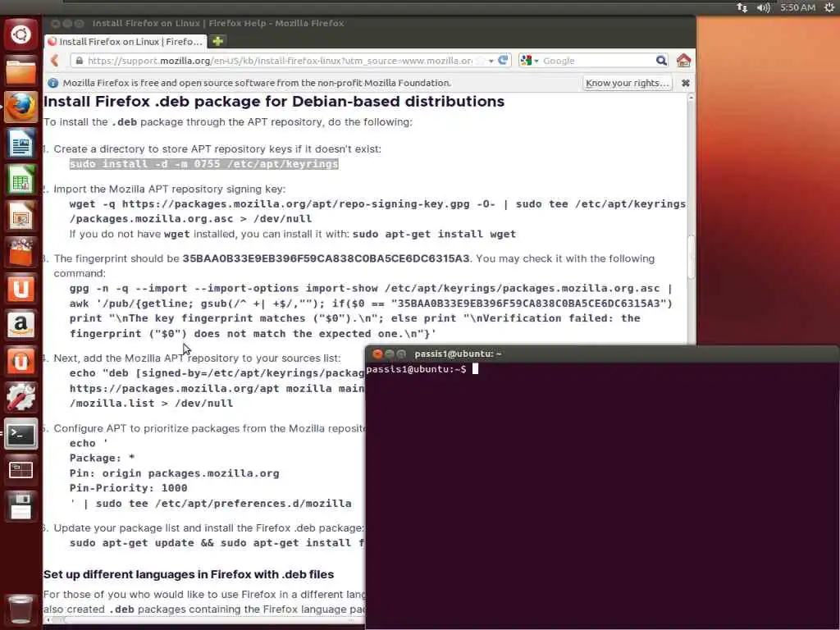The height and width of the screenshot is (630, 840).
Task: Open Files manager in launcher
Action: coord(21,71)
